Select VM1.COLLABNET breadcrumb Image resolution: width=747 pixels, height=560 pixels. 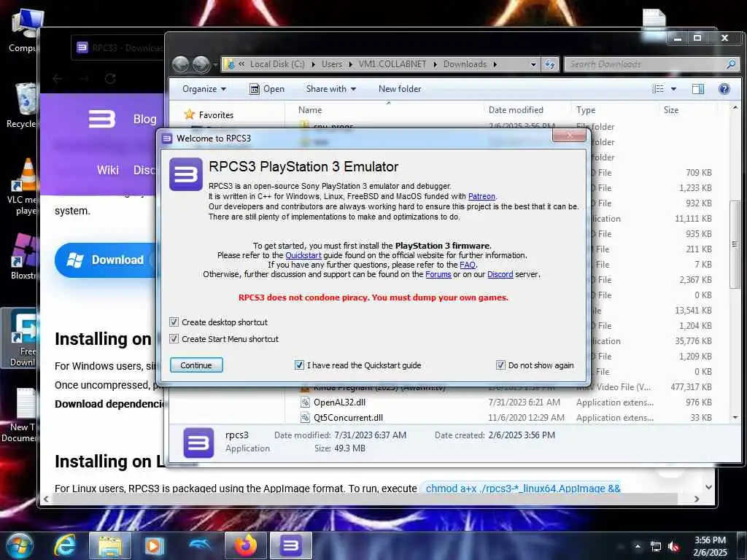(392, 64)
